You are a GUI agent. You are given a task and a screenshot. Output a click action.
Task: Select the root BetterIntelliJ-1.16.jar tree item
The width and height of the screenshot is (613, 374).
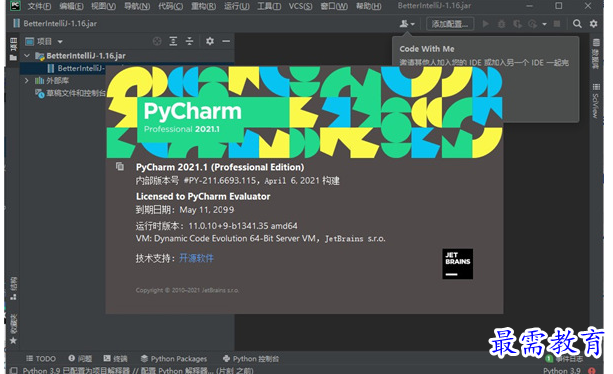[x=86, y=56]
